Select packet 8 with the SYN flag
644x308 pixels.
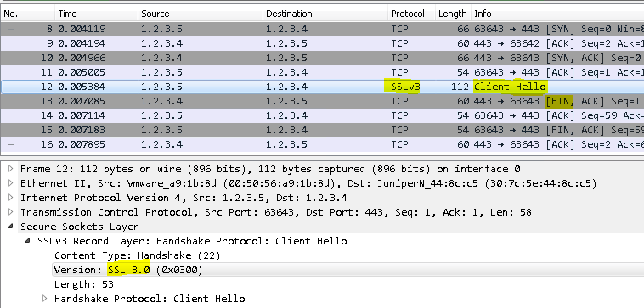click(322, 29)
